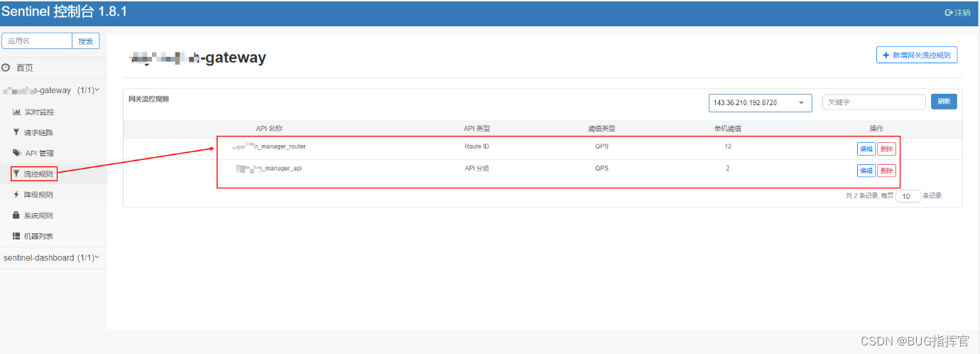Click the 刷新 refresh button

[944, 102]
